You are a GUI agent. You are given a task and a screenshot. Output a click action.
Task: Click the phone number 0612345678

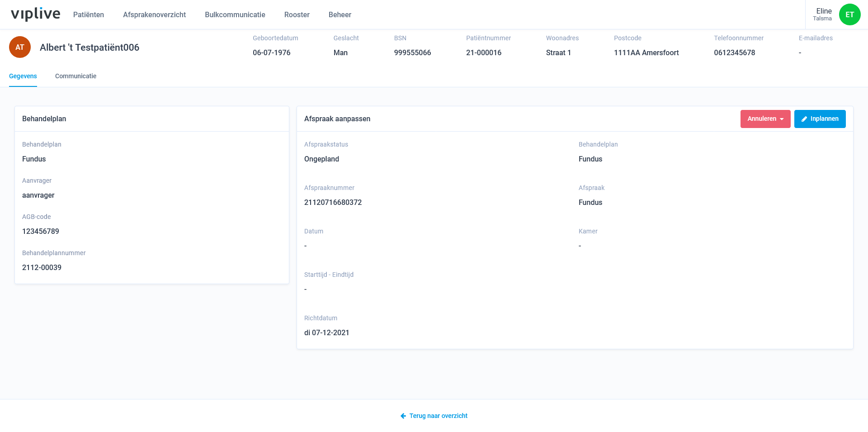click(x=735, y=52)
